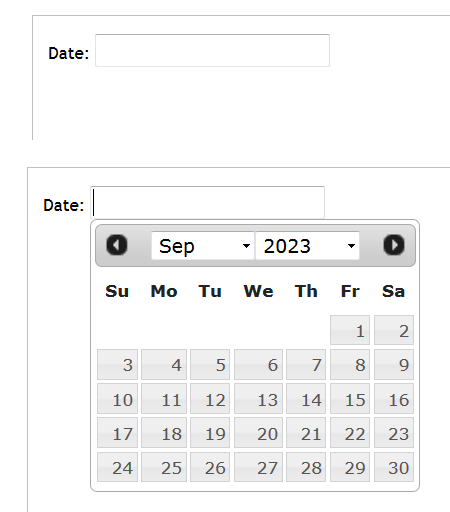
Task: Select day 4 on Monday column
Action: (x=164, y=364)
